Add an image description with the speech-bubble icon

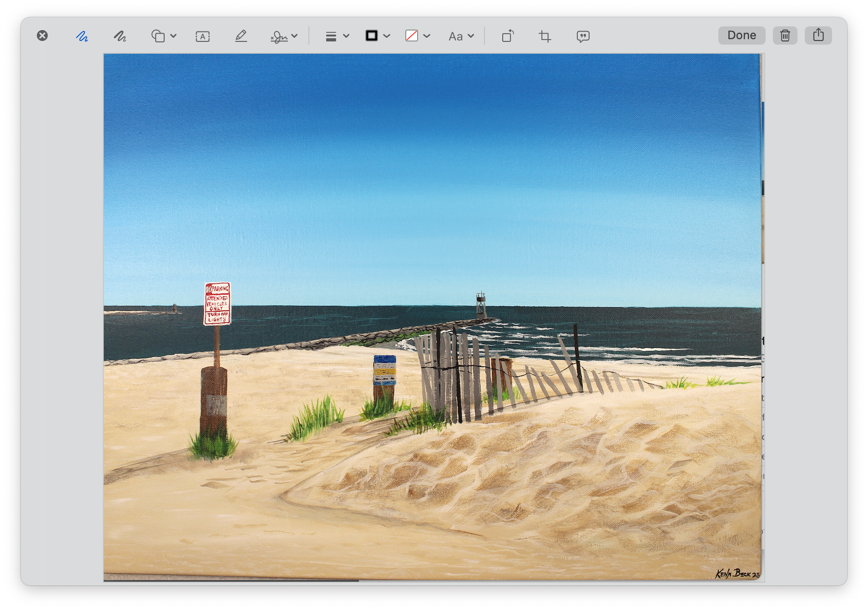583,36
